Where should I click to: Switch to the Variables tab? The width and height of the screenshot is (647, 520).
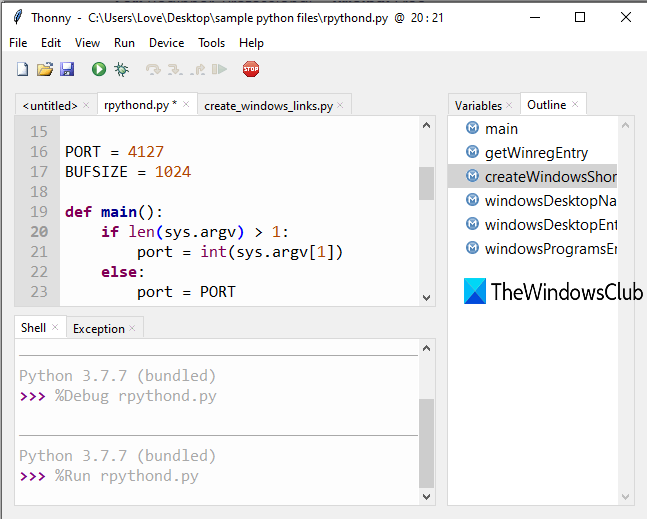click(x=478, y=105)
